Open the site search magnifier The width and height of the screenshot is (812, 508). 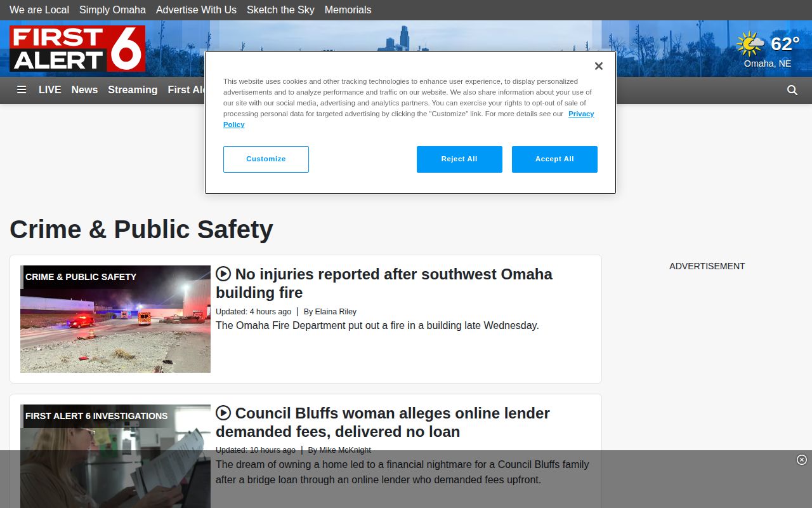[792, 90]
